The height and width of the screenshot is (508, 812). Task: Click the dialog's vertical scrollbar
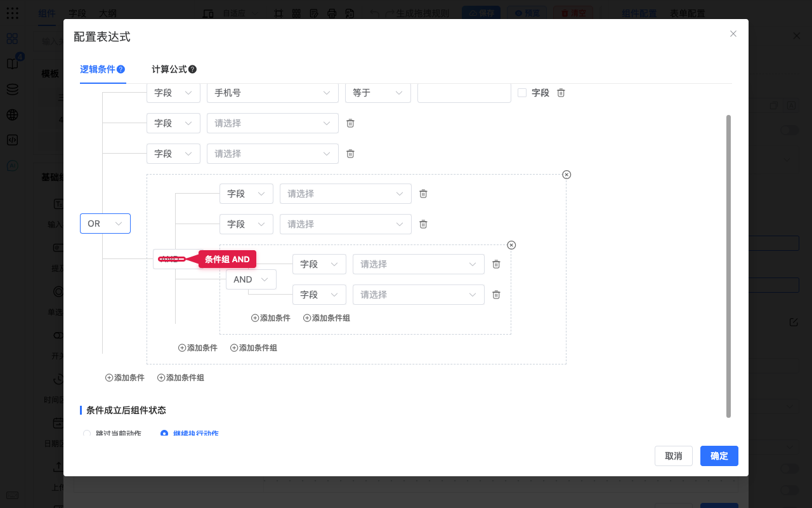728,266
